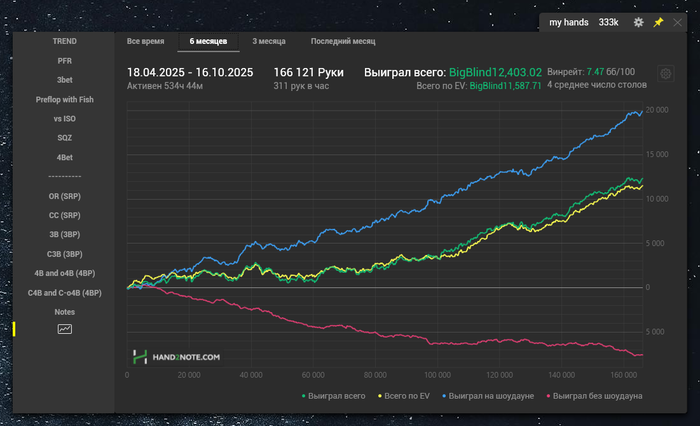Screen dimensions: 700x426
Task: Open chart settings gear near winrate
Action: pos(665,74)
